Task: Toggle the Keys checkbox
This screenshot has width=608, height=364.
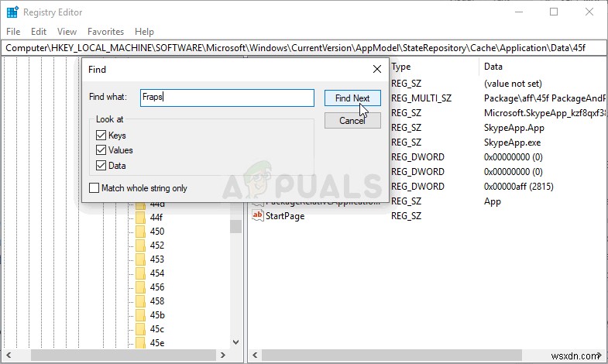Action: click(101, 135)
